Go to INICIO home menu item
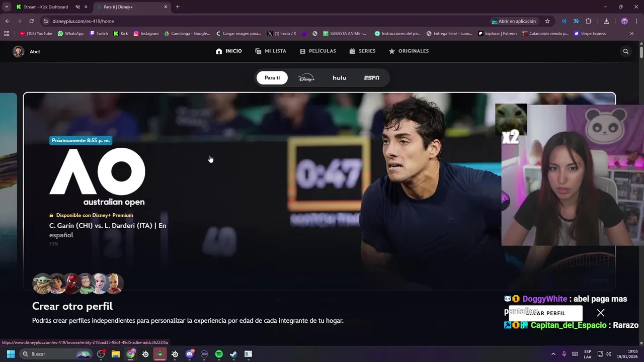Screen dimensions: 644x362 229,51
